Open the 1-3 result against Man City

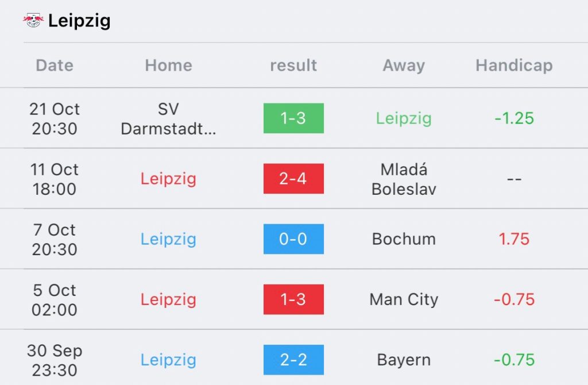click(x=293, y=299)
